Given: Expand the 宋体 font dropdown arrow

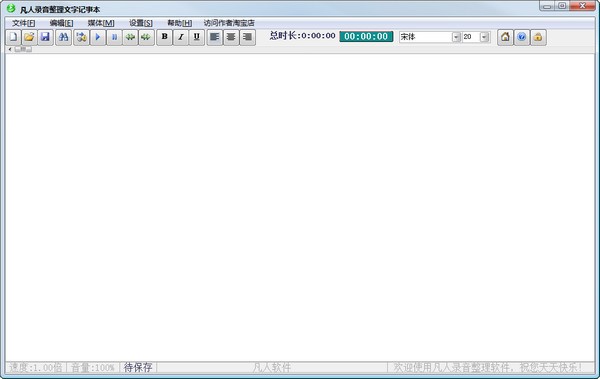Looking at the screenshot, I should (456, 37).
